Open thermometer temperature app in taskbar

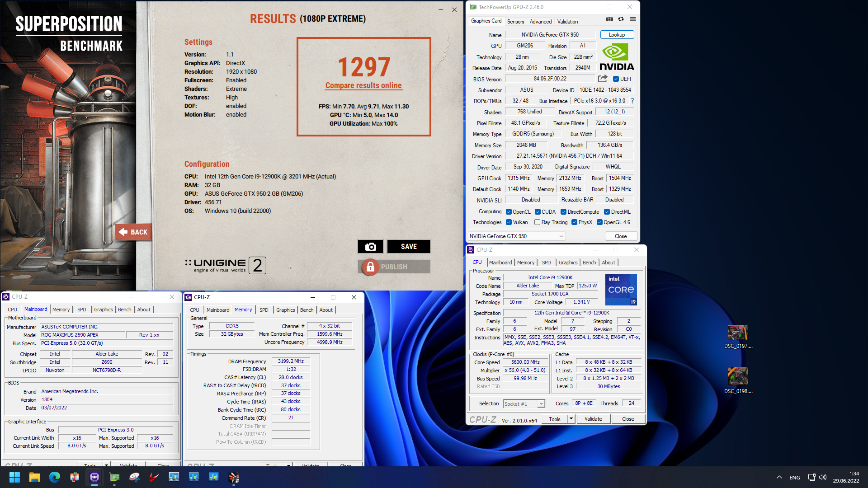tap(75, 477)
